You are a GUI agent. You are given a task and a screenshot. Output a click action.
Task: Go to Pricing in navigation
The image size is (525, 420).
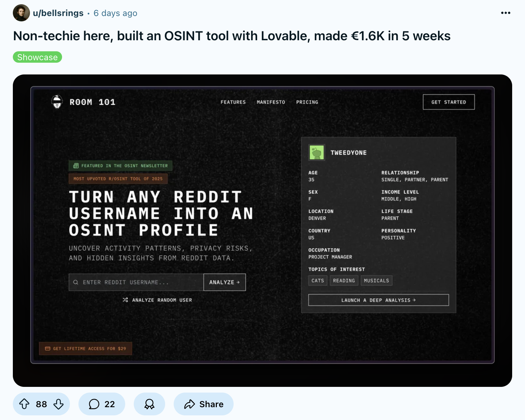[307, 102]
